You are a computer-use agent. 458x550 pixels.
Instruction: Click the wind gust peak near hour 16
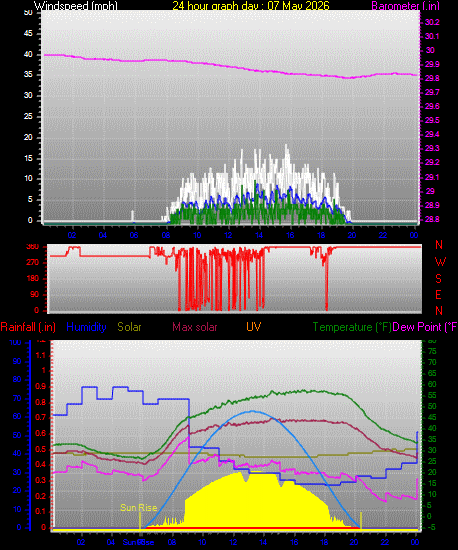(287, 147)
